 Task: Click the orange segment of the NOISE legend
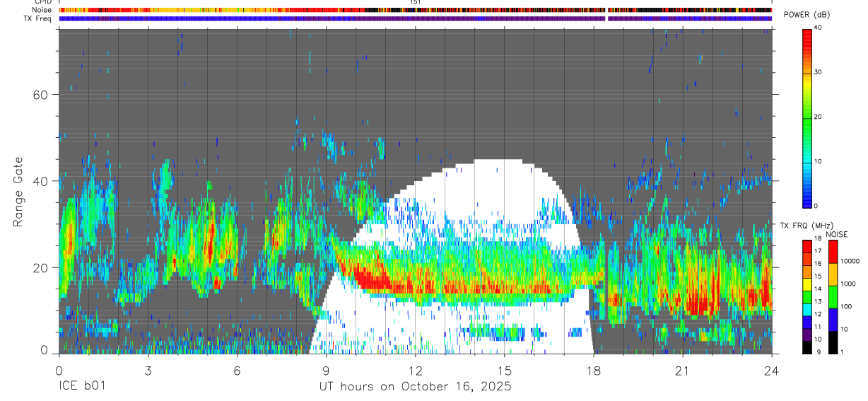tap(833, 274)
